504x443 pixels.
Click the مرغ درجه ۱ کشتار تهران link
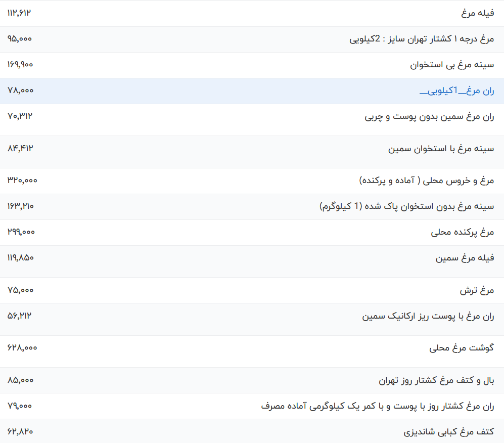pyautogui.click(x=422, y=39)
